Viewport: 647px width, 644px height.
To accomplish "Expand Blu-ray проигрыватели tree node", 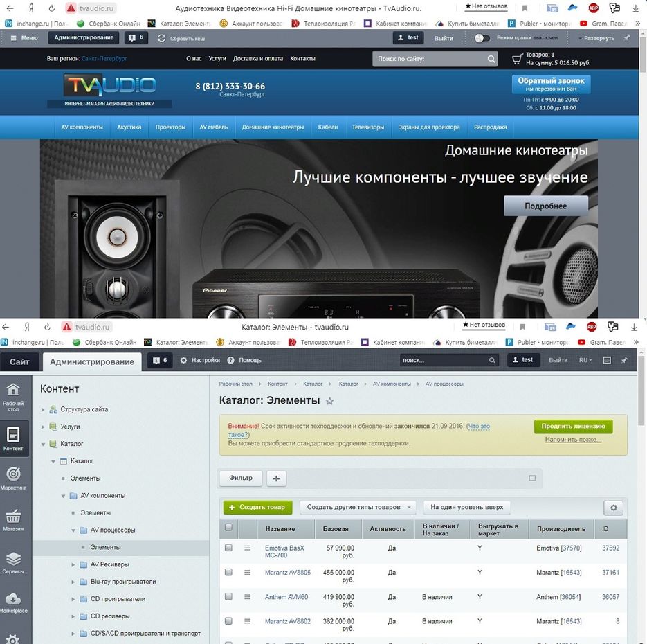I will pos(73,582).
